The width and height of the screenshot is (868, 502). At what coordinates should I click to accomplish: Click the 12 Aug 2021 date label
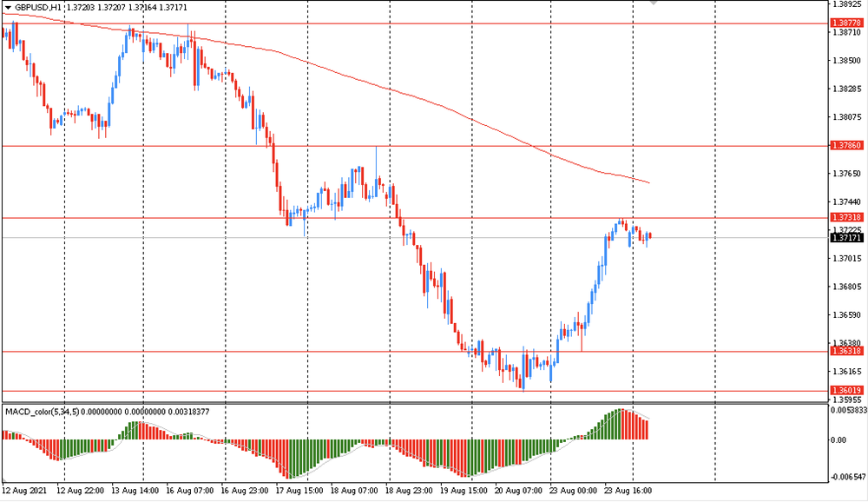tap(24, 491)
